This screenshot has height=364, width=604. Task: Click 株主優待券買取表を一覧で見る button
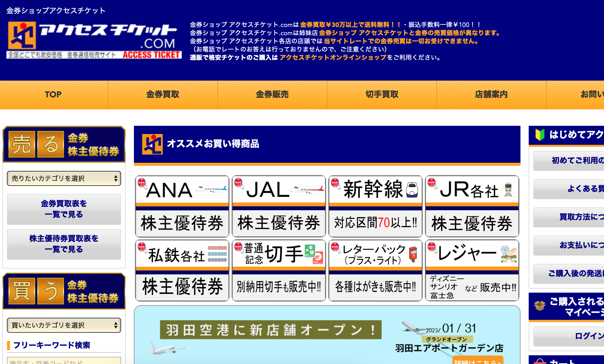tap(64, 244)
